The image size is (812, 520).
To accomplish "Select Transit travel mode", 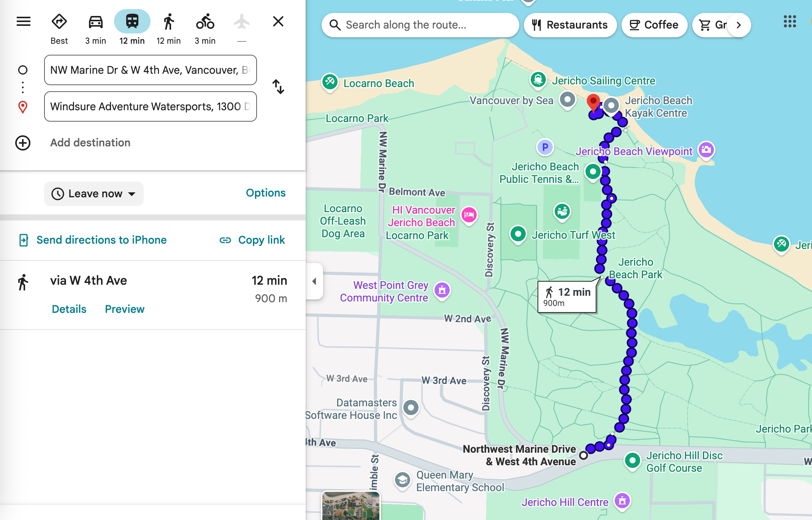I will [132, 22].
